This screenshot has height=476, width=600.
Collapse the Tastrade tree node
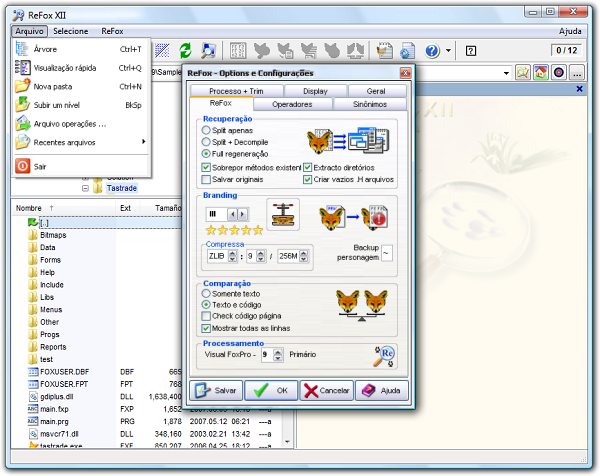click(x=85, y=188)
